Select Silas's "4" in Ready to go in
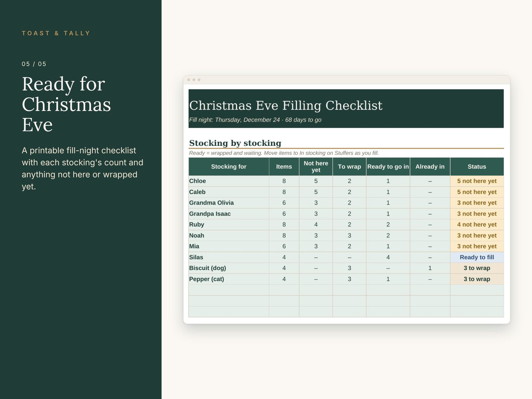The image size is (532, 399). click(x=388, y=257)
